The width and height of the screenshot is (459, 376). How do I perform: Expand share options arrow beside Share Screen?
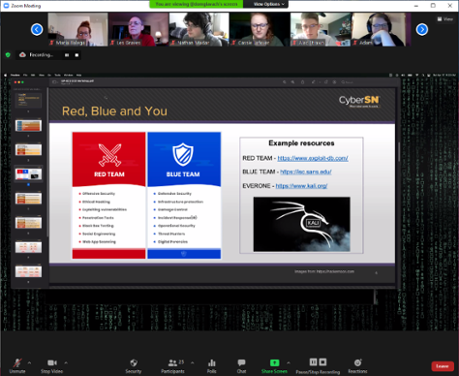tap(289, 363)
